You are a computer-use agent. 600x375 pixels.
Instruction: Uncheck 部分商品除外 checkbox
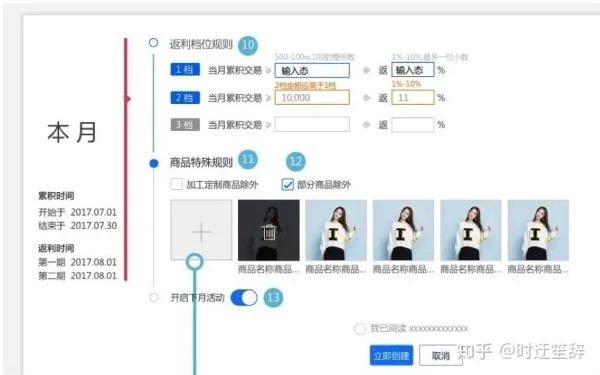(288, 184)
